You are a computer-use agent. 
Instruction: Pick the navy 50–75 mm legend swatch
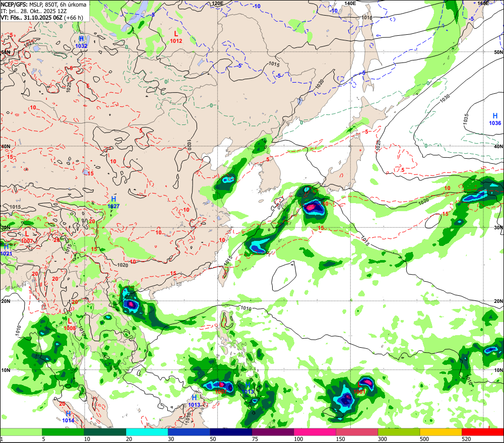coord(231,432)
